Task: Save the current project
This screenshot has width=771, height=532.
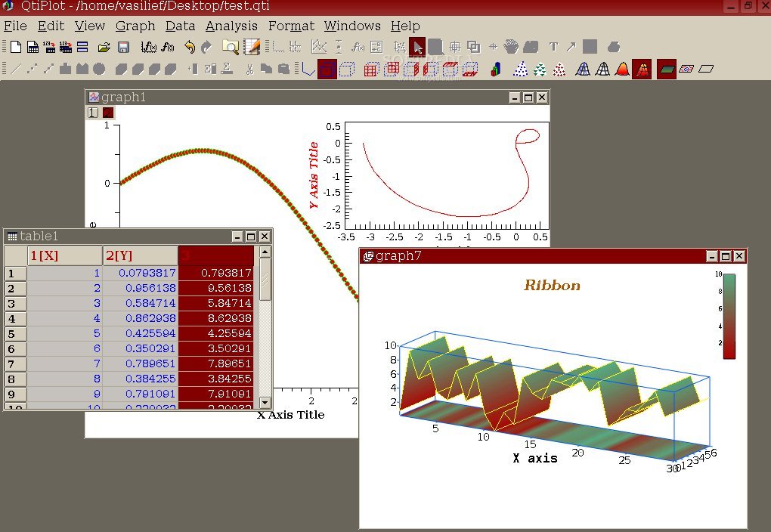Action: pos(122,47)
